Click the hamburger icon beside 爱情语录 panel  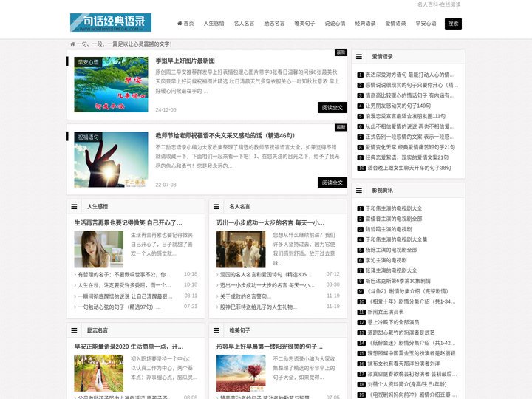pyautogui.click(x=359, y=57)
